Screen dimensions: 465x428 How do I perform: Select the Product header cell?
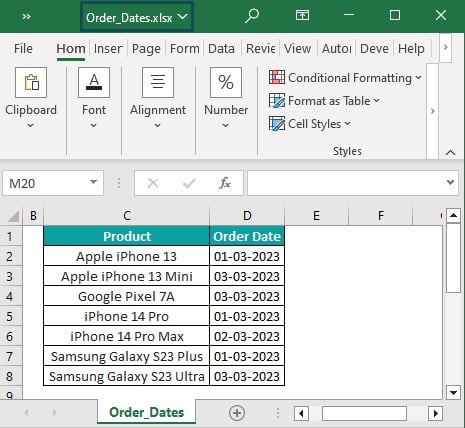point(127,236)
